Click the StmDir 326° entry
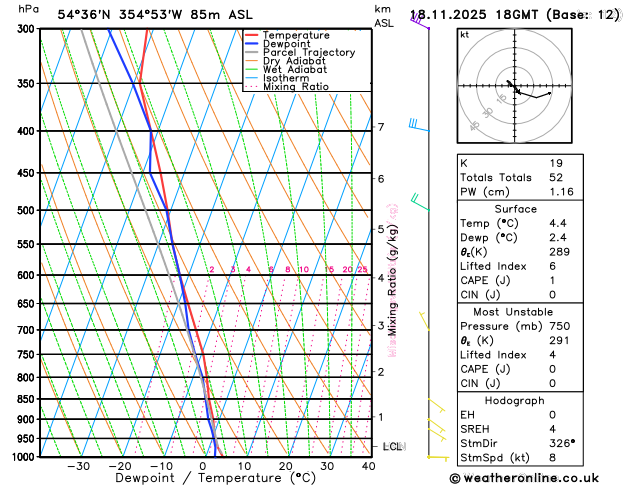Image resolution: width=629 pixels, height=486 pixels. [x=517, y=443]
